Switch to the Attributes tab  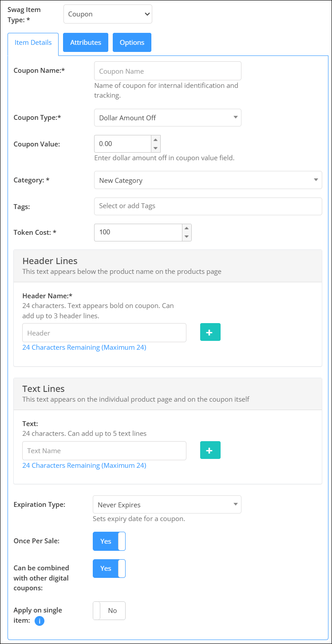(x=86, y=43)
